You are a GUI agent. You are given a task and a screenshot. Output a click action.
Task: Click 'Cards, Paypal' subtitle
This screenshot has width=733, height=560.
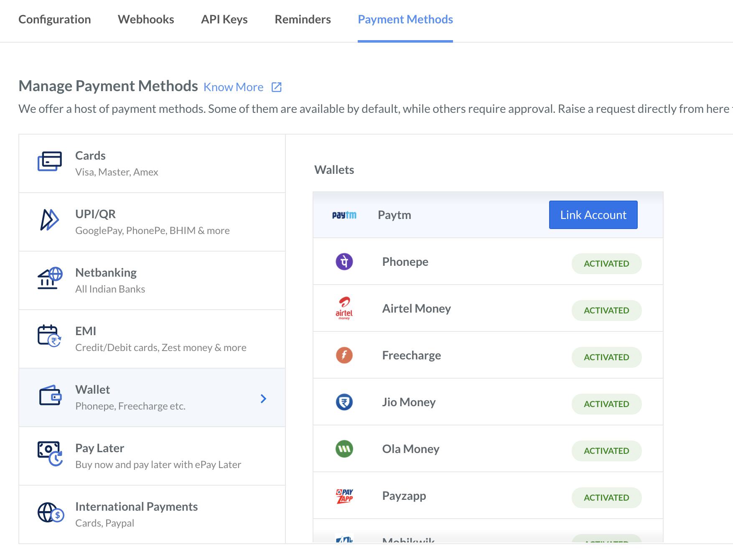105,523
